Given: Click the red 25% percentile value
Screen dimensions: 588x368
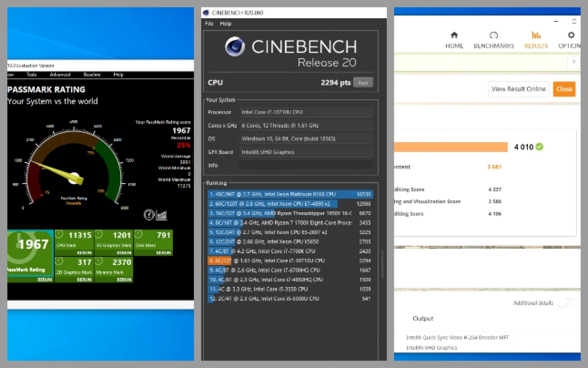Looking at the screenshot, I should point(184,145).
